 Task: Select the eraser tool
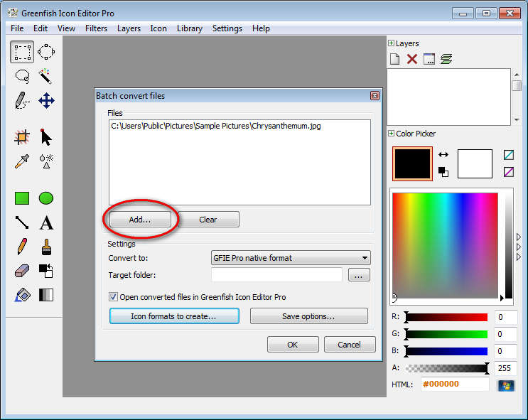[x=22, y=271]
